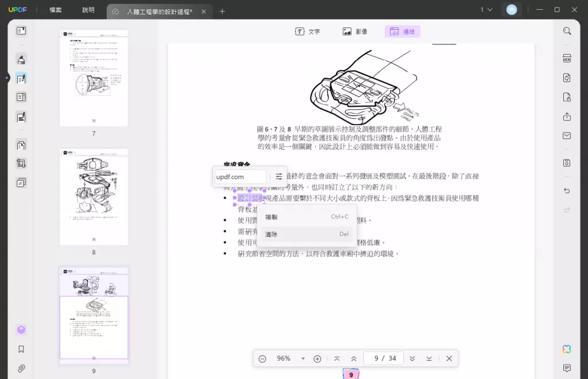Open link properties settings icon
Viewport: 588px width, 379px height.
tap(279, 176)
